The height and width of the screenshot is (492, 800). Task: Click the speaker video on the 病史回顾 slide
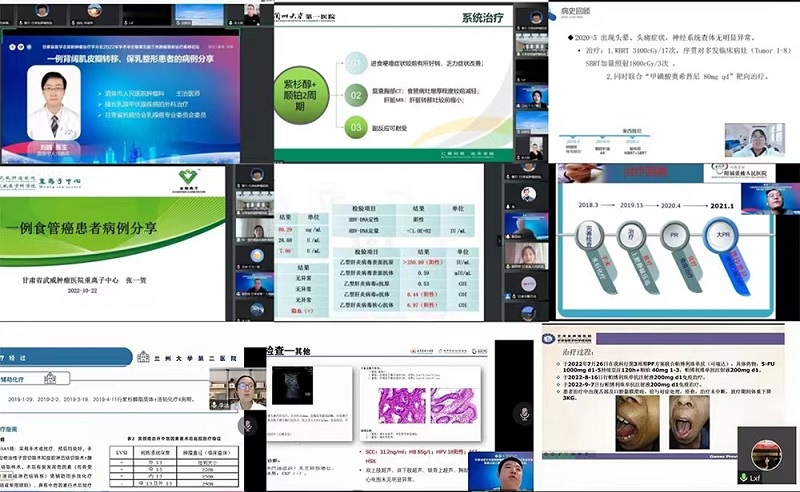coord(754,140)
